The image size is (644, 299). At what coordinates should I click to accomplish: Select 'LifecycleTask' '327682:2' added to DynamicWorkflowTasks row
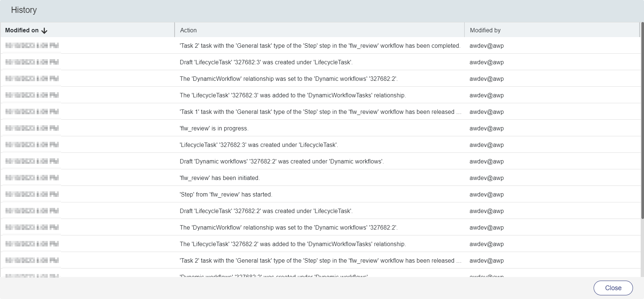[293, 244]
